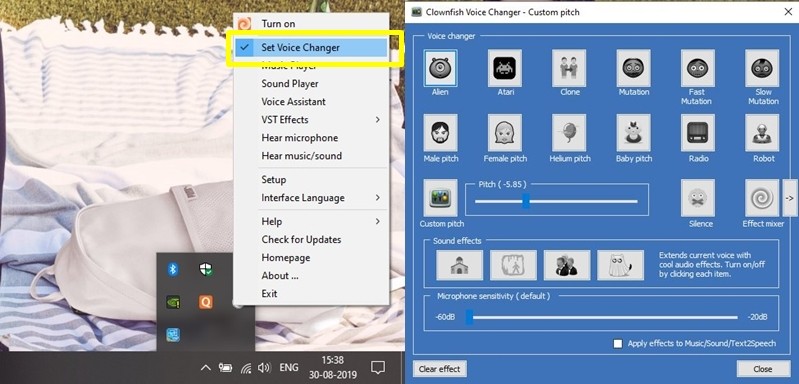Click the Pitch slider handle

[526, 201]
